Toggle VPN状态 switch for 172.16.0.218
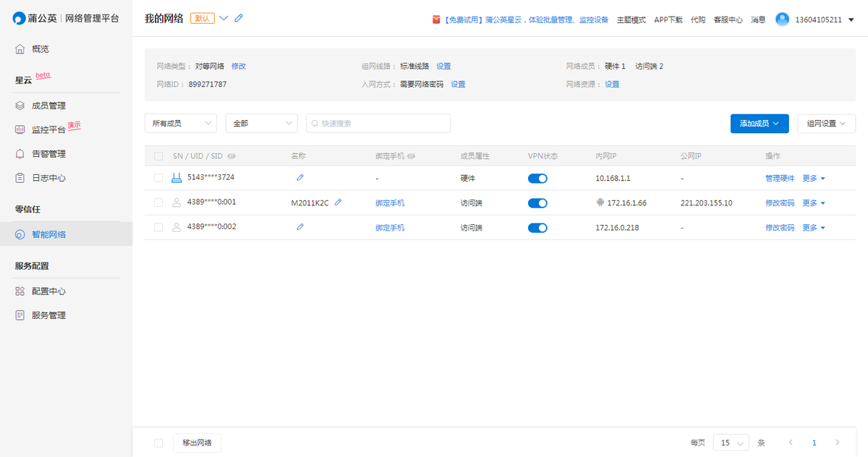The image size is (868, 457). point(537,228)
